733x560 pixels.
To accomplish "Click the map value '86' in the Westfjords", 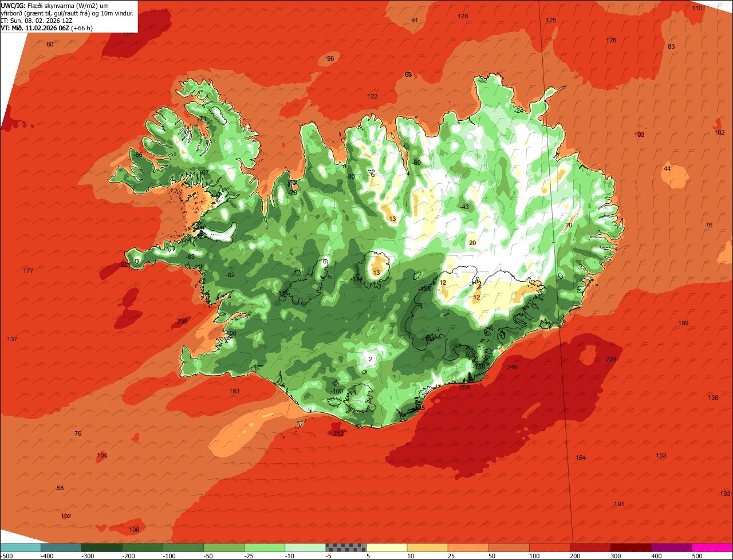I will [x=138, y=155].
